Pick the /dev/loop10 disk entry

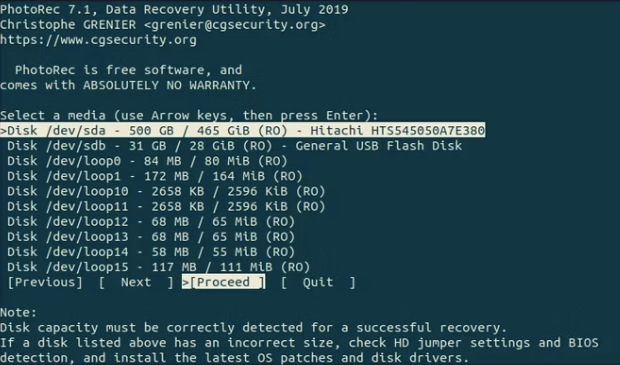tap(166, 191)
